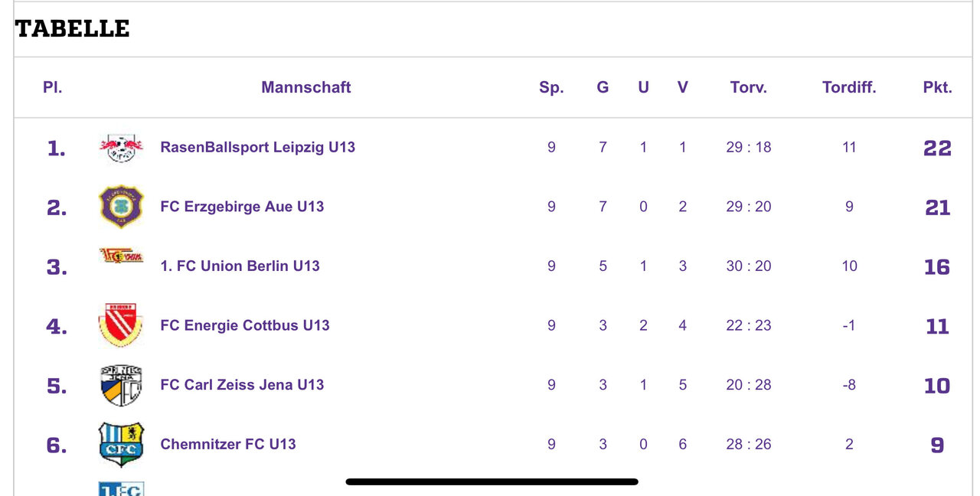Viewport: 980px width, 496px height.
Task: Open FC Energie Cottbus U13 link
Action: point(245,325)
